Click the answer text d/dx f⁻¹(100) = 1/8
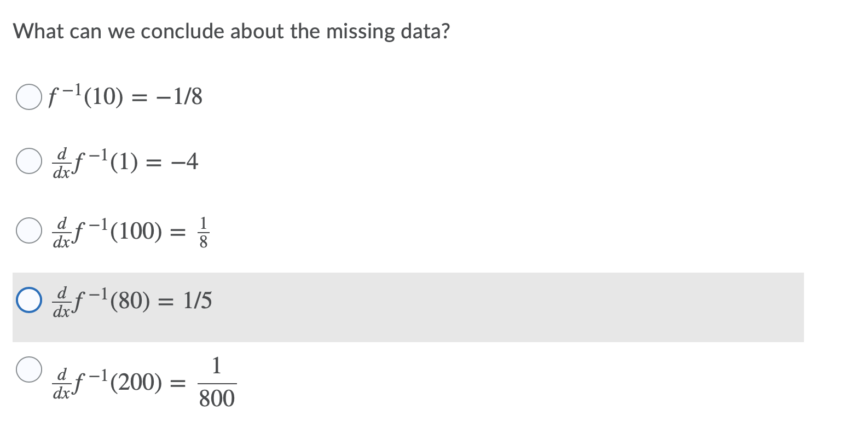The height and width of the screenshot is (439, 868). (x=131, y=230)
